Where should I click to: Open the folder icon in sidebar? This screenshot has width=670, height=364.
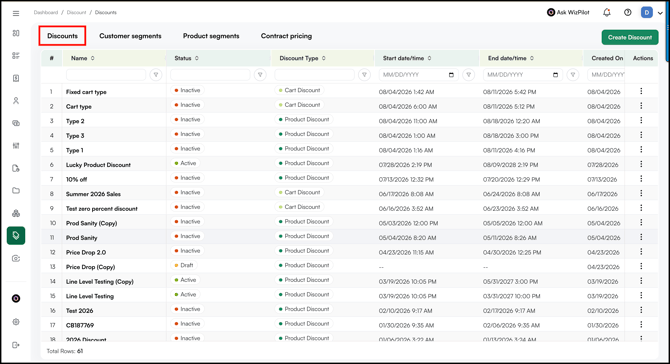coord(16,191)
